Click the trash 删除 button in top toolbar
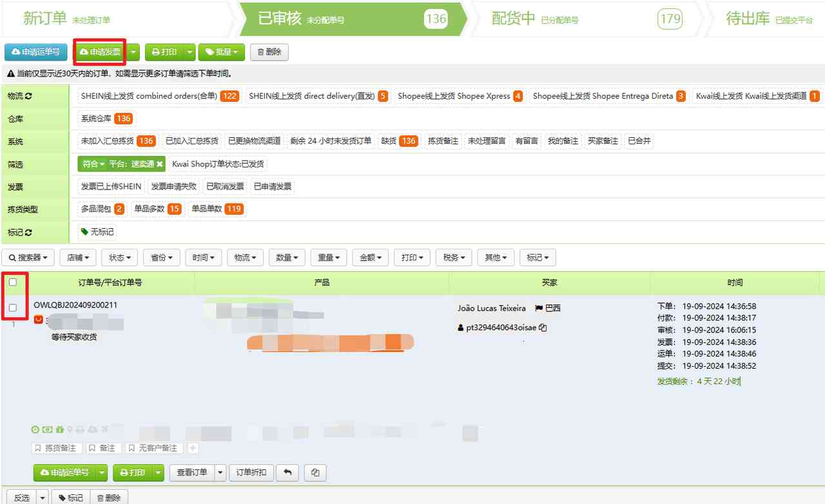 [x=269, y=52]
